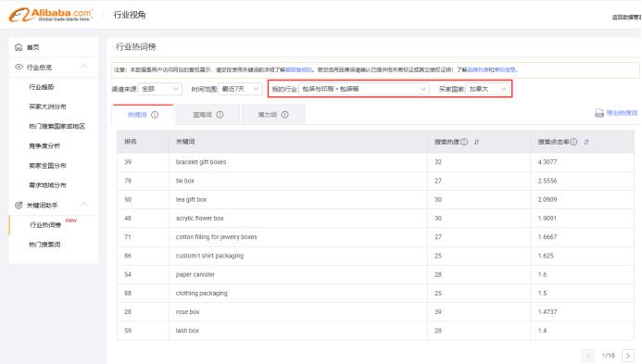Click keyword 'tea gift box'
The image size is (642, 364).
pyautogui.click(x=191, y=200)
